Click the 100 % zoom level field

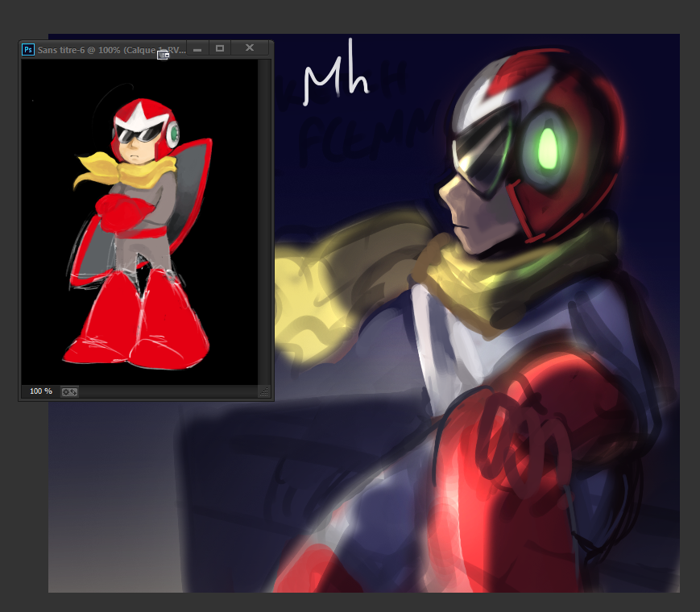point(40,391)
